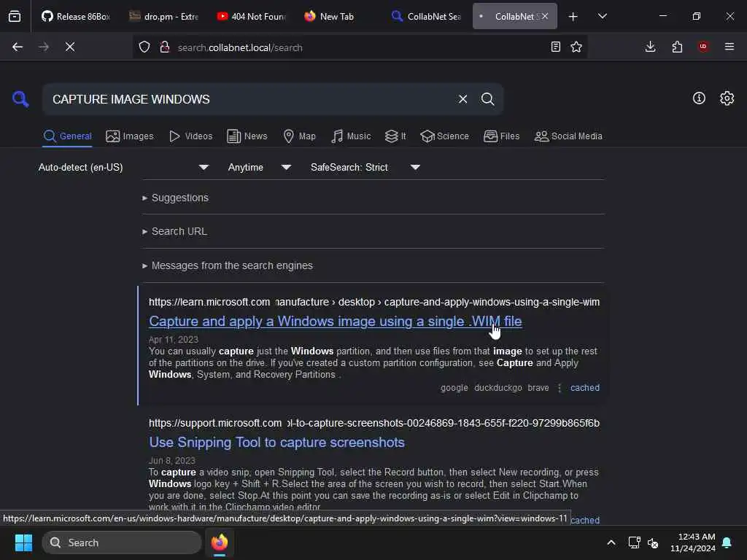Show hidden system tray icons

[611, 542]
